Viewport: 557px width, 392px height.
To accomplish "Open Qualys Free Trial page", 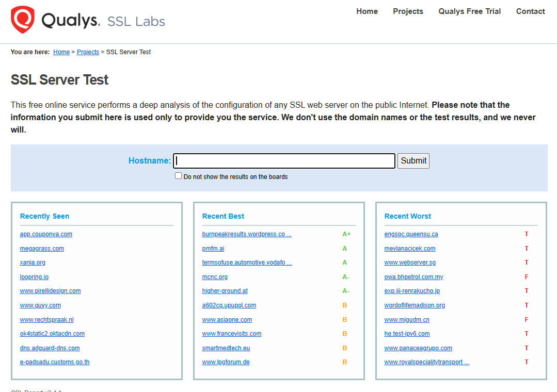I will [469, 11].
